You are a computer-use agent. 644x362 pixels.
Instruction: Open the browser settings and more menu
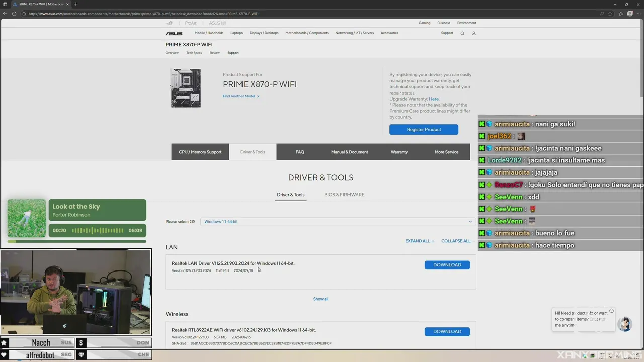pos(639,14)
